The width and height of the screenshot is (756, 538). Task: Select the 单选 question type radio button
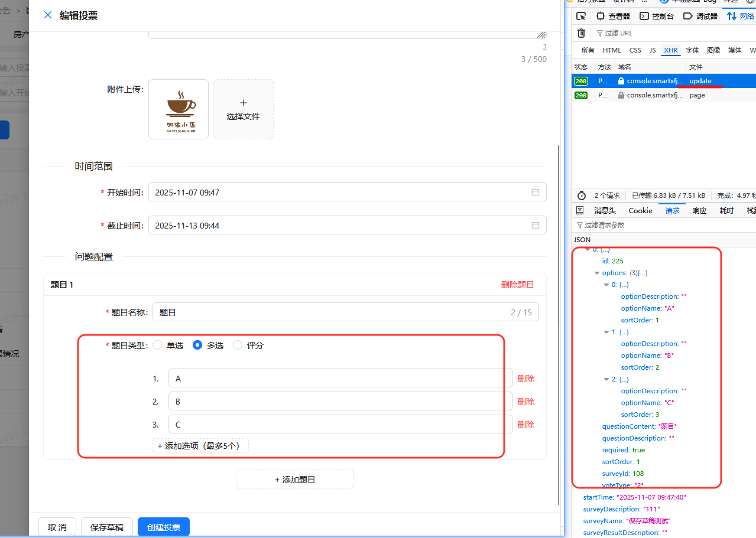click(157, 345)
